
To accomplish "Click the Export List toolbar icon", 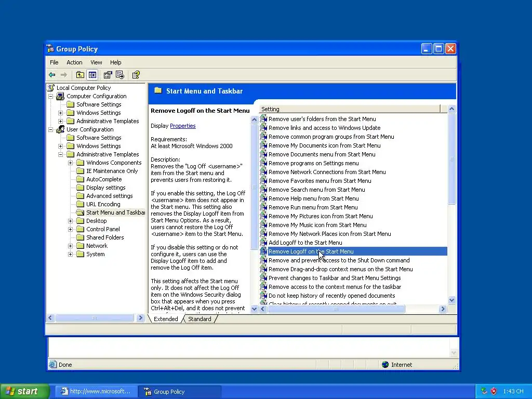I will [120, 75].
